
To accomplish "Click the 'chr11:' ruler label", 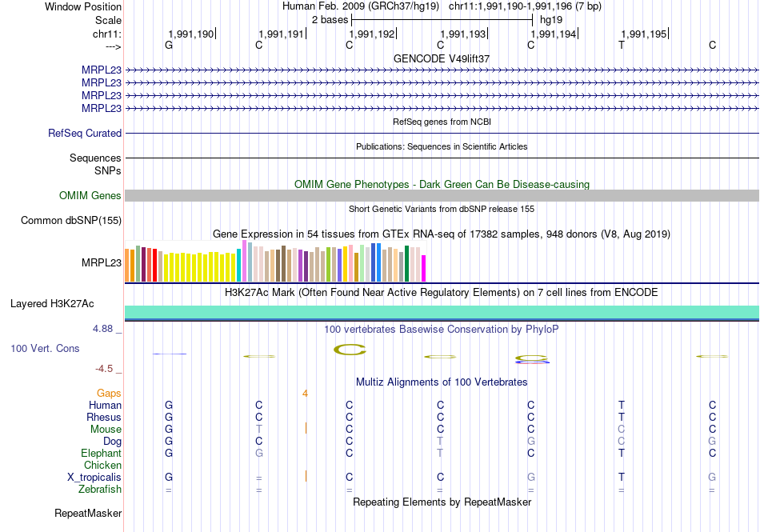I will point(106,34).
